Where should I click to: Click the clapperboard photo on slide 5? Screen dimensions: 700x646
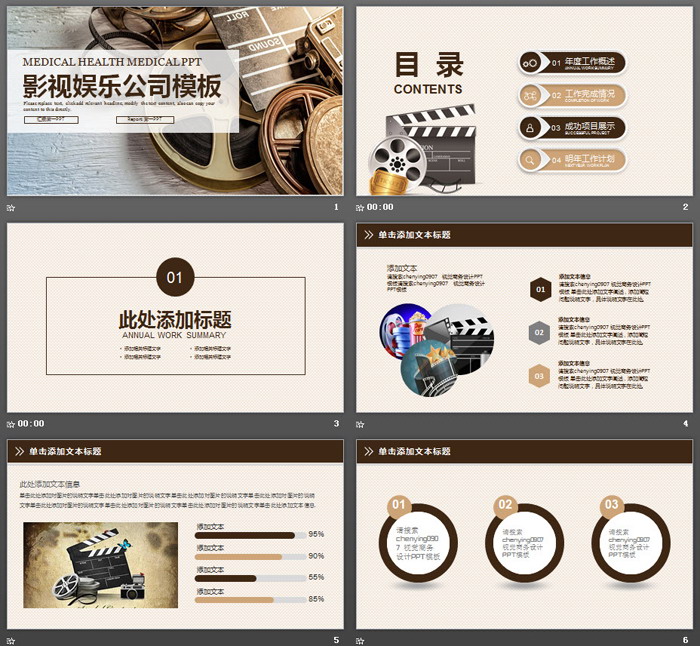pos(100,565)
